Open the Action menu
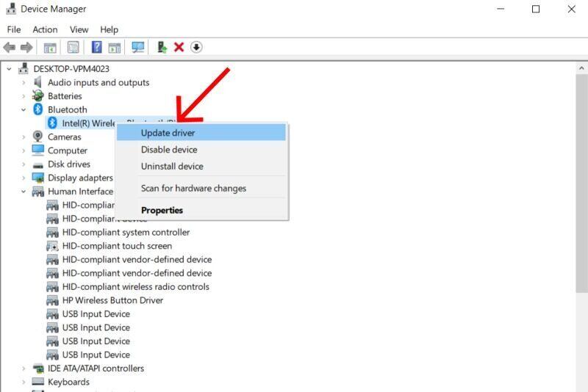Image resolution: width=588 pixels, height=392 pixels. tap(45, 29)
